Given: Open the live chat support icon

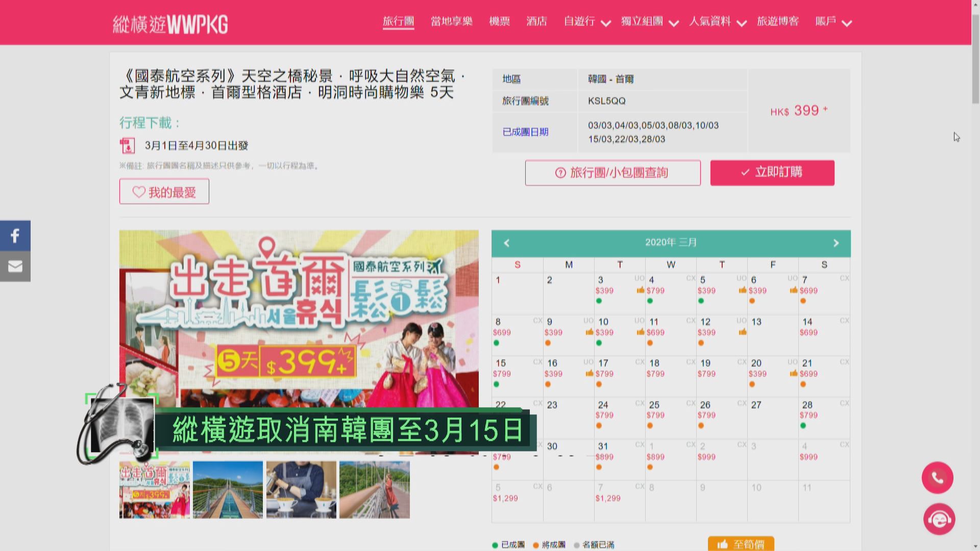Looking at the screenshot, I should (x=938, y=519).
